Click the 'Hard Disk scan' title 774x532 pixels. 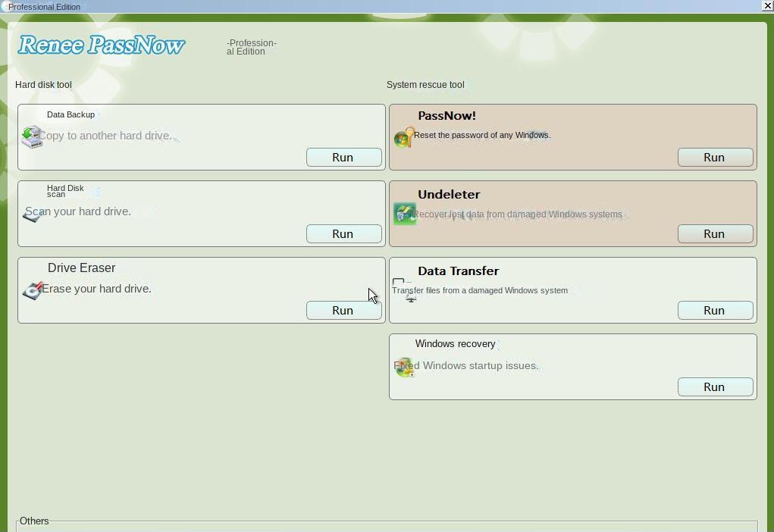(x=65, y=191)
